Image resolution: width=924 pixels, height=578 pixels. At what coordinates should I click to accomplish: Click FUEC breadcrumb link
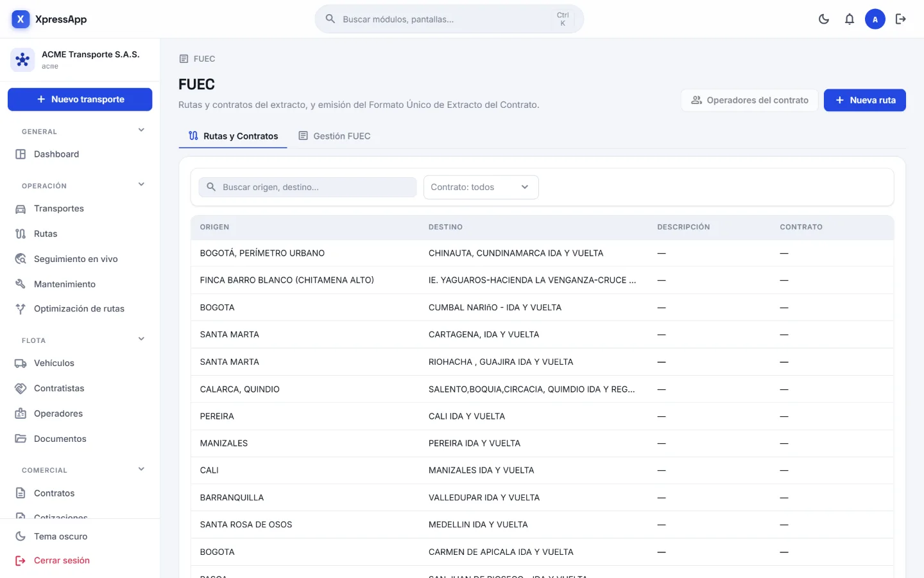[x=204, y=59]
